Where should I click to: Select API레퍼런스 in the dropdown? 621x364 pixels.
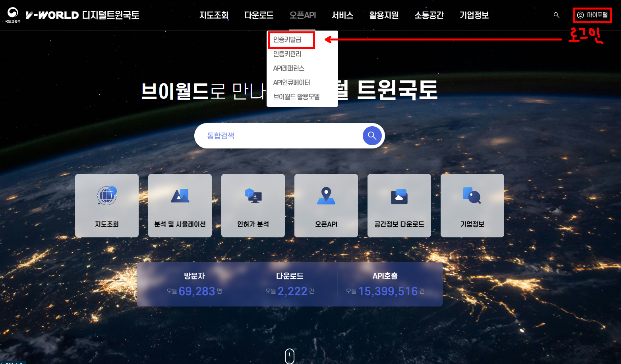[x=289, y=68]
